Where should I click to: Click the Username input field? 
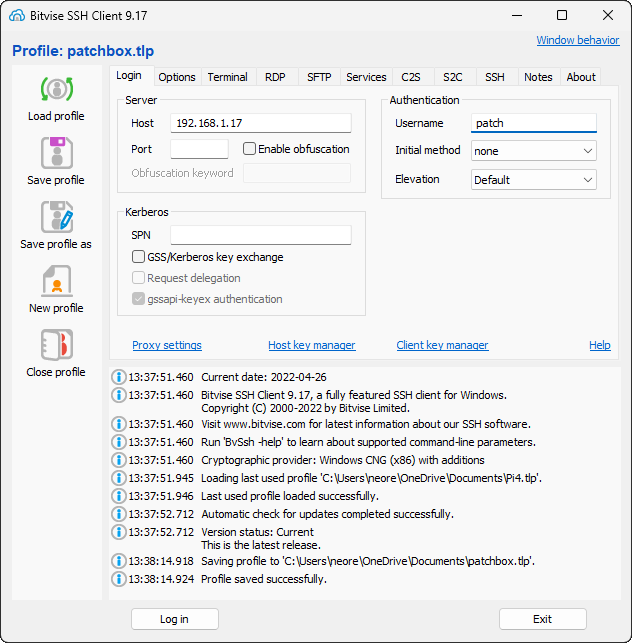click(534, 123)
